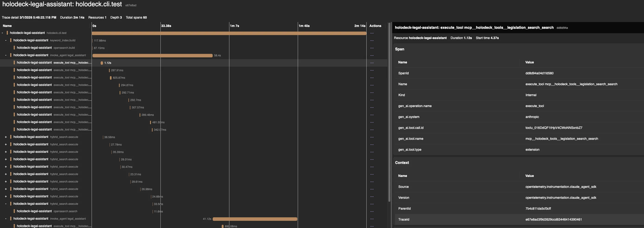Collapse the root holodeck.cli.test span
This screenshot has width=644, height=228.
tap(3, 33)
